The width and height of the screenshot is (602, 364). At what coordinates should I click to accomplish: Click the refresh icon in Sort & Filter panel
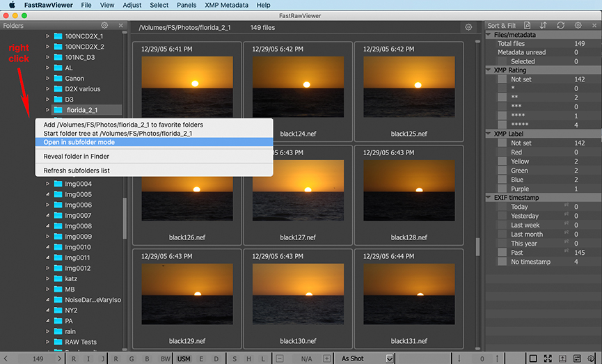(x=561, y=26)
